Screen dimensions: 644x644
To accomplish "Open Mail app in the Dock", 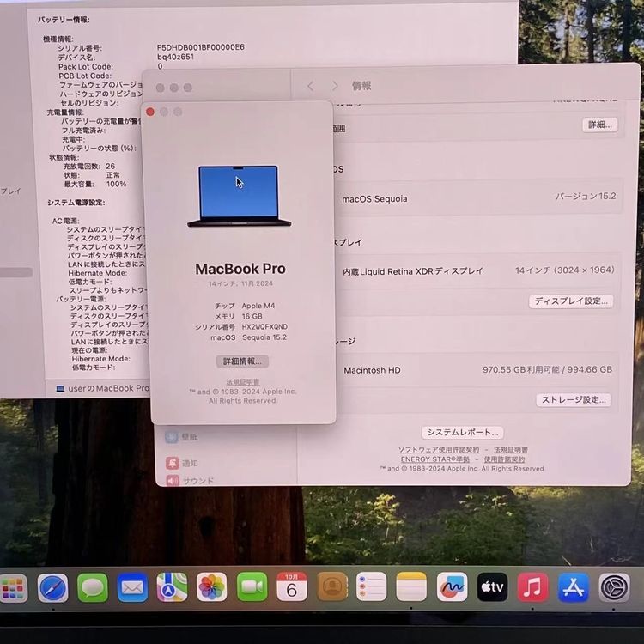I will coord(132,587).
